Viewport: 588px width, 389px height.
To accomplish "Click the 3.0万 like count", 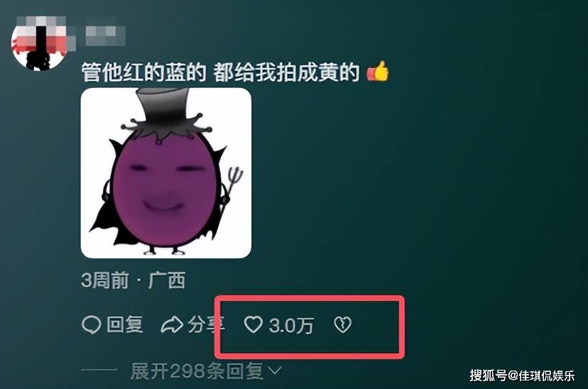I will [x=291, y=325].
